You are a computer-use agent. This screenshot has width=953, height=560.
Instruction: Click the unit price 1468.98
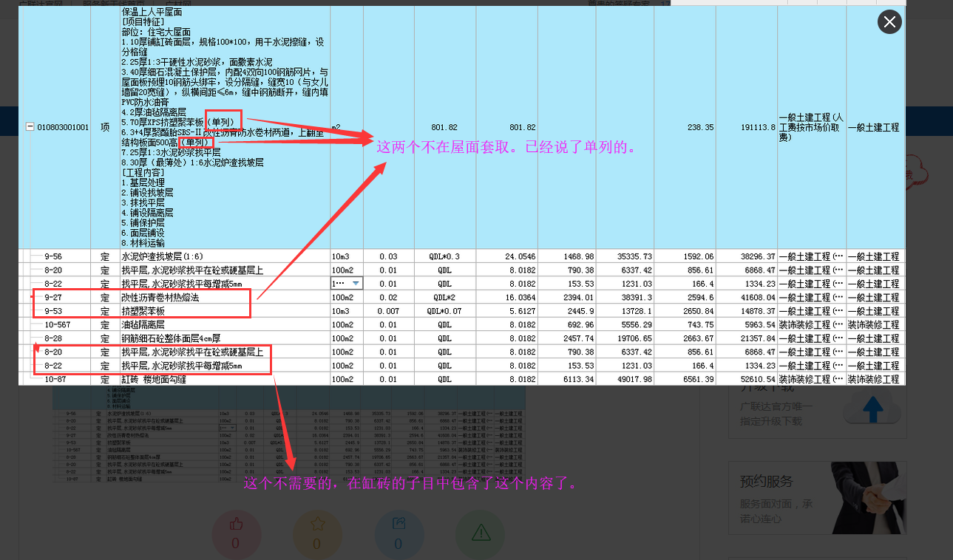pos(578,256)
